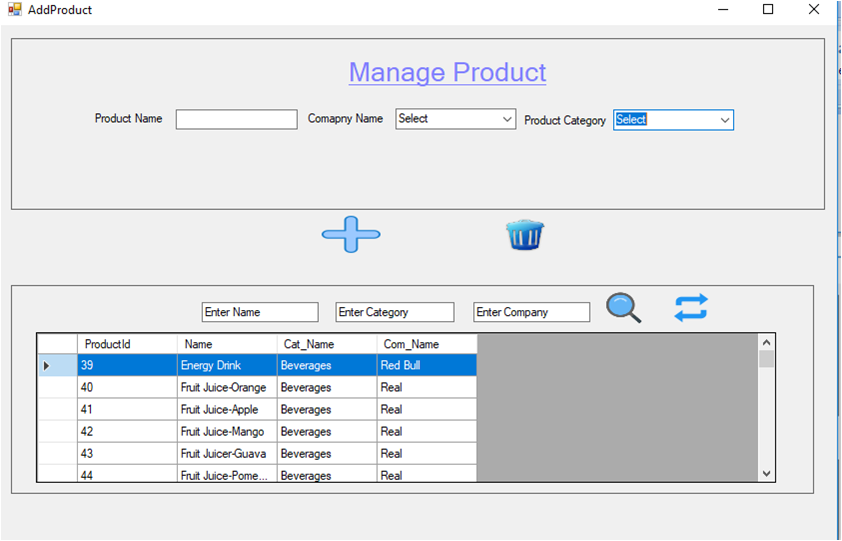Click the Manage Product heading link

[x=447, y=72]
